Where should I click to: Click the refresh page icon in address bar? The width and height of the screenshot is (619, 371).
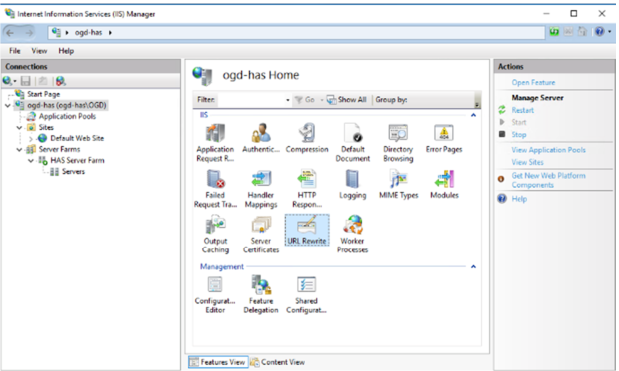pyautogui.click(x=554, y=32)
